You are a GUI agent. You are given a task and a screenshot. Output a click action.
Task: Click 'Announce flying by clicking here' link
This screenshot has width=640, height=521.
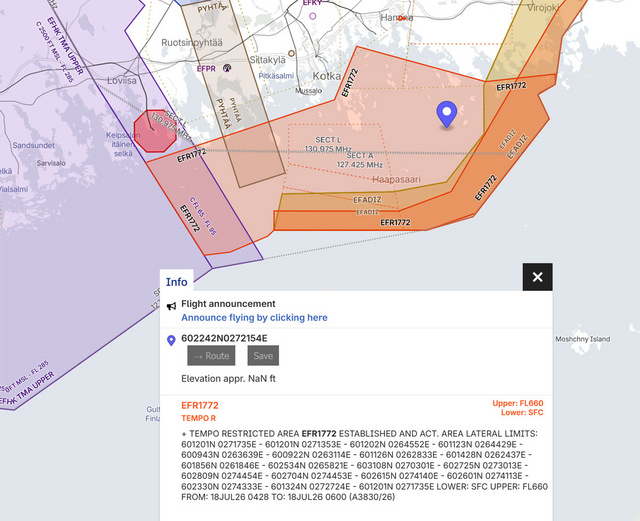(x=254, y=318)
